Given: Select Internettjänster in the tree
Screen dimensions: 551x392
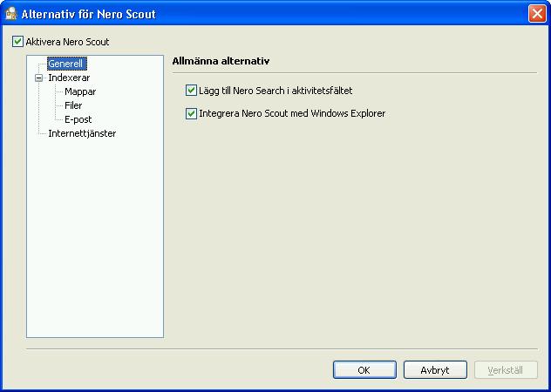Looking at the screenshot, I should click(x=82, y=133).
